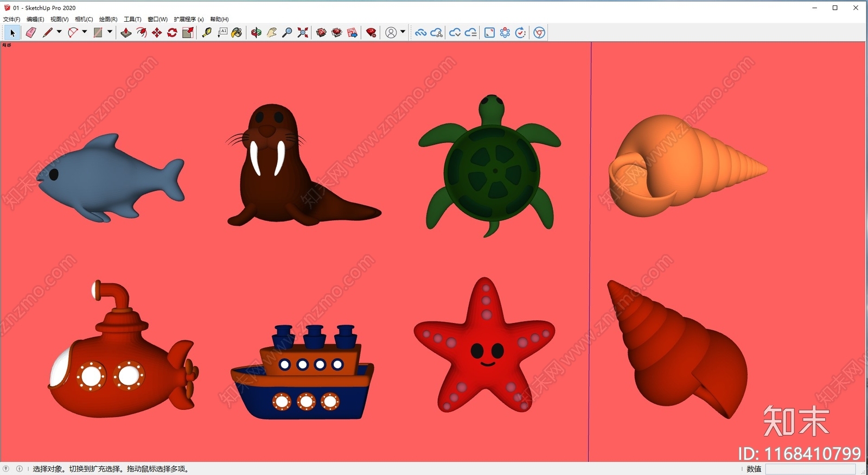Choose the Line pencil tool
This screenshot has height=475, width=868.
[48, 33]
